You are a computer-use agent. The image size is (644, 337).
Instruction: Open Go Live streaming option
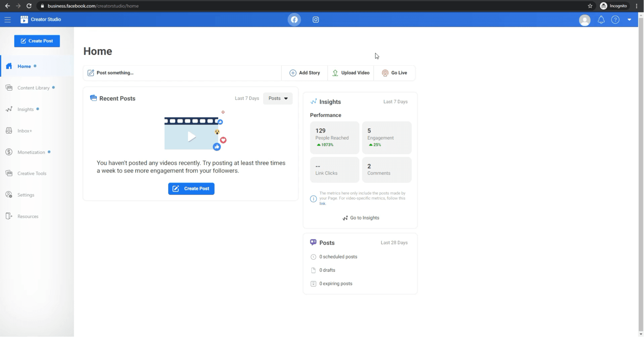[394, 73]
